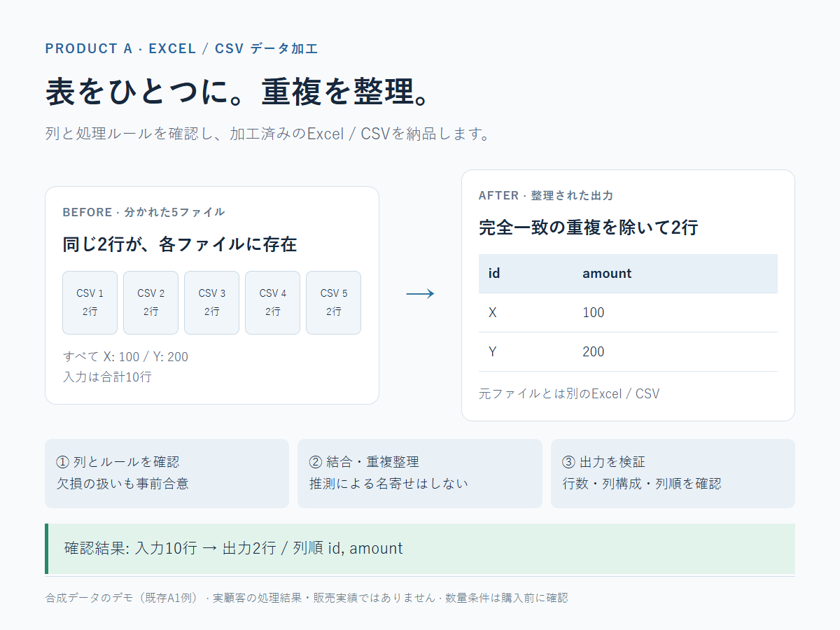The image size is (840, 630).
Task: Click the CSV 1 file card
Action: click(90, 302)
